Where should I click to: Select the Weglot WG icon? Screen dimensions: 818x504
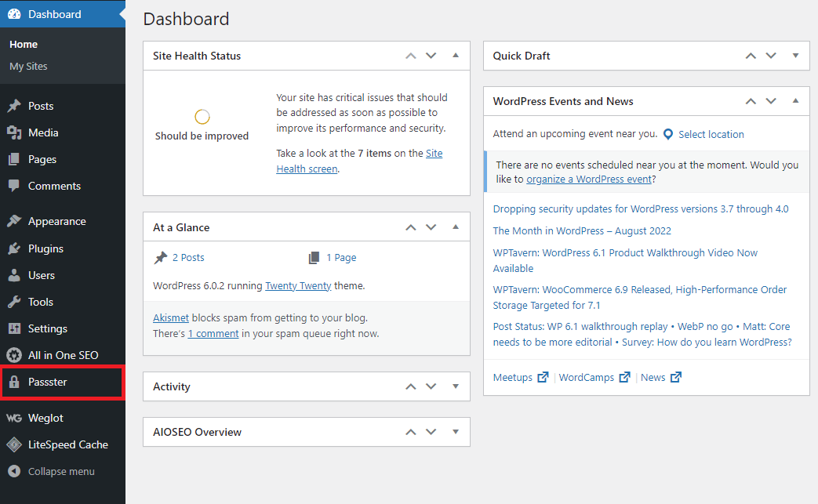pos(16,418)
